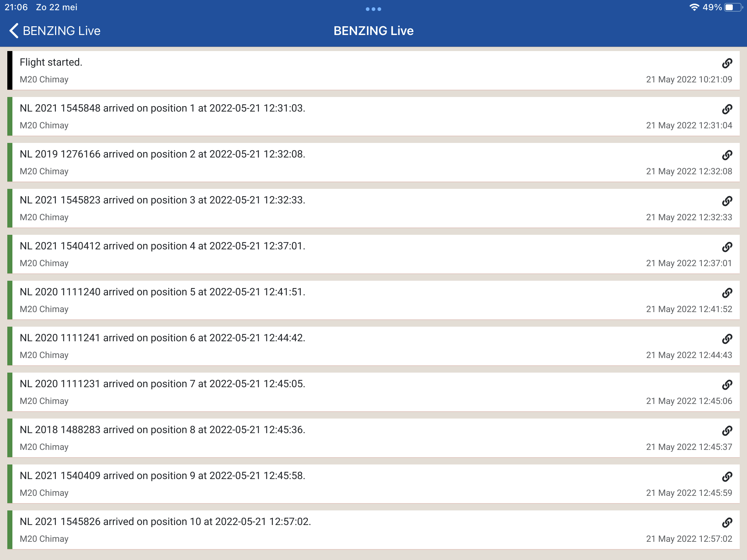Tap timestamp '21 May 2022 10:21:09'

click(689, 79)
